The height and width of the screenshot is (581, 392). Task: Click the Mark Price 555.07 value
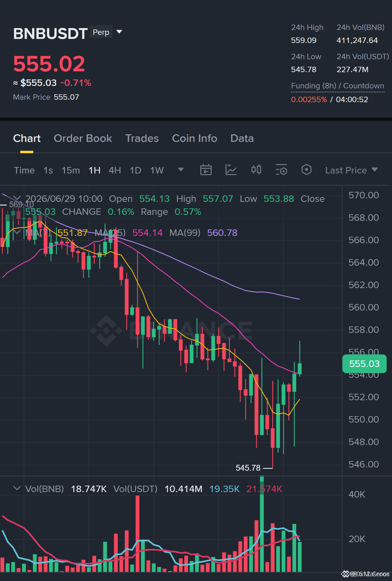(x=67, y=97)
